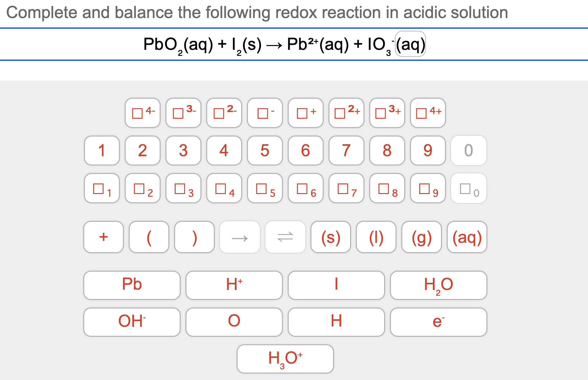This screenshot has height=380, width=588.
Task: Click the highlighted answer box after IO3-
Action: click(410, 44)
